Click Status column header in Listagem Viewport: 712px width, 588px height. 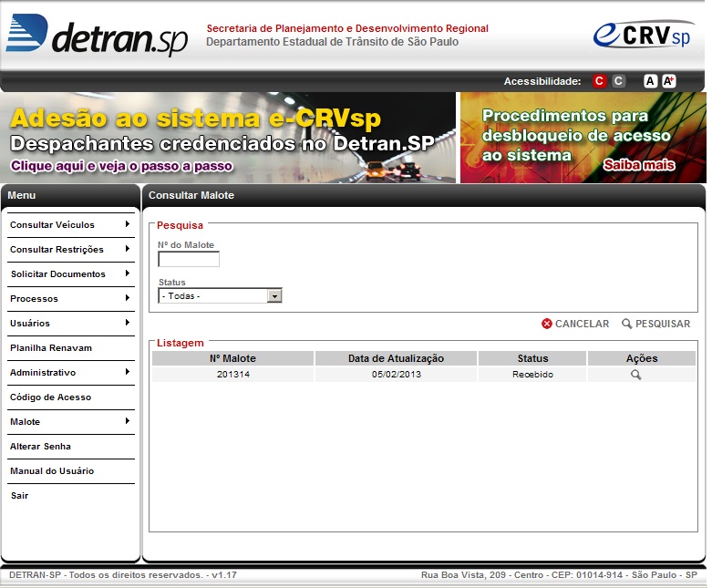tap(532, 358)
